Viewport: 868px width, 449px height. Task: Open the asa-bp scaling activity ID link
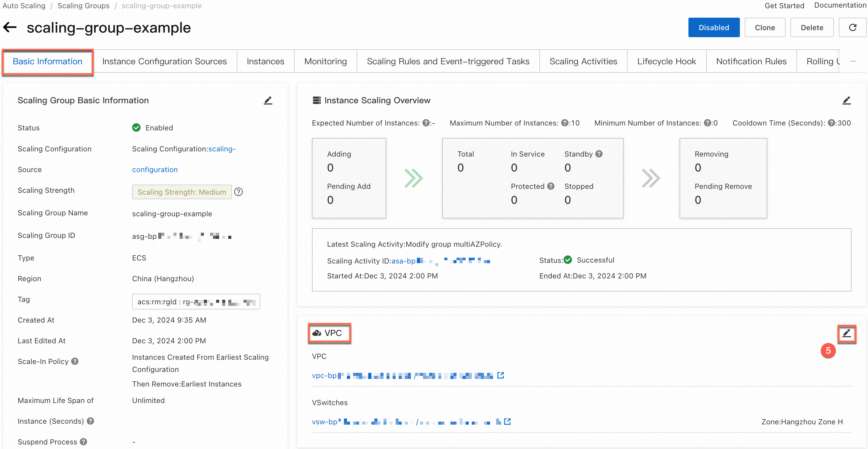click(440, 261)
